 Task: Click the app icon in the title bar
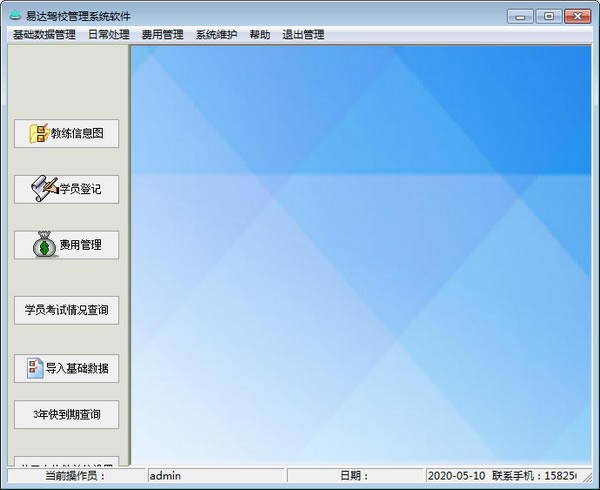point(14,16)
